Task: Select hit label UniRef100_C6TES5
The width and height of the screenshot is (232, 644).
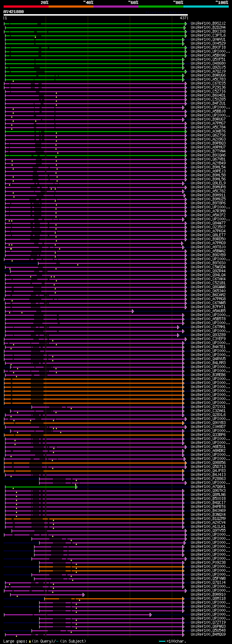Action: pyautogui.click(x=208, y=83)
